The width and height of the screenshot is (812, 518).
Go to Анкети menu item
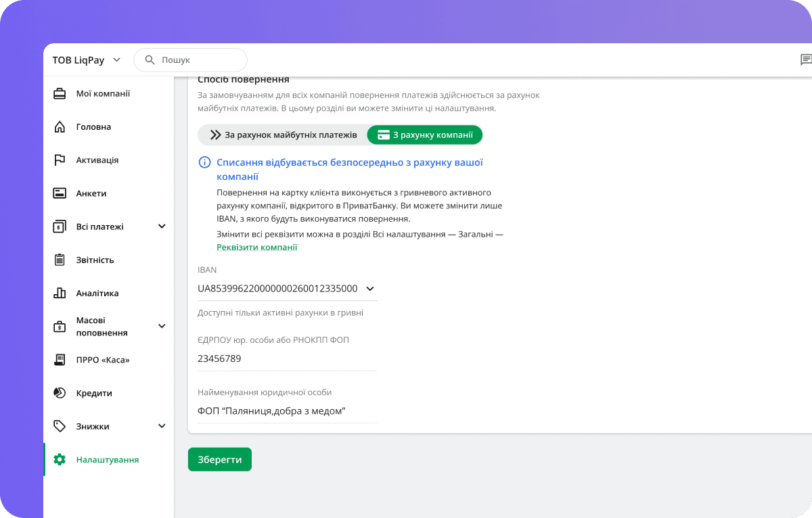pyautogui.click(x=91, y=193)
